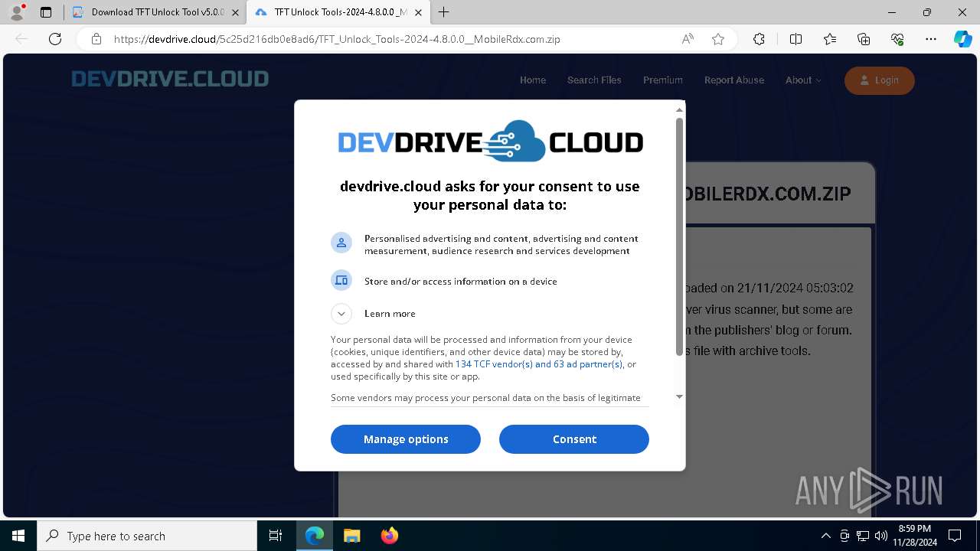Open Report Abuse page link
This screenshot has height=551, width=980.
pos(734,80)
